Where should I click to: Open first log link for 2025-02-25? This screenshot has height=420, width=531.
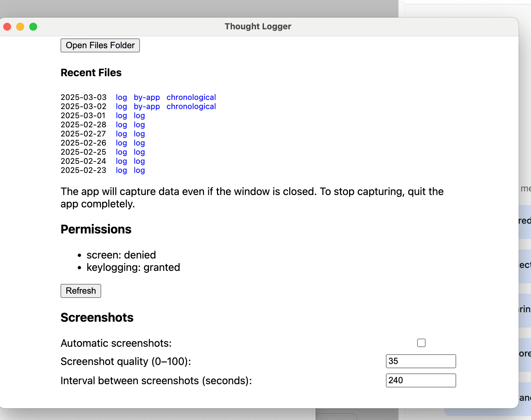click(121, 152)
